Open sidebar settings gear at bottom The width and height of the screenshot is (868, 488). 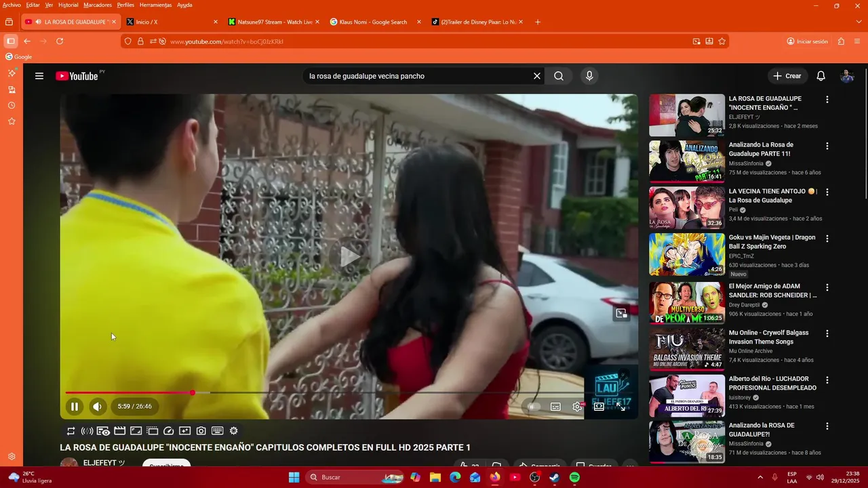12,457
